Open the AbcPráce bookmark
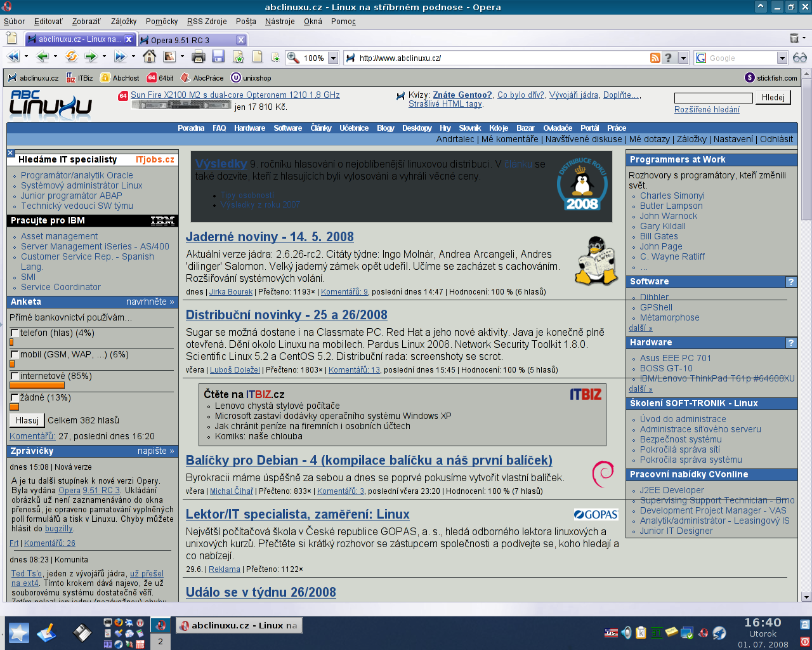812x650 pixels. coord(202,78)
